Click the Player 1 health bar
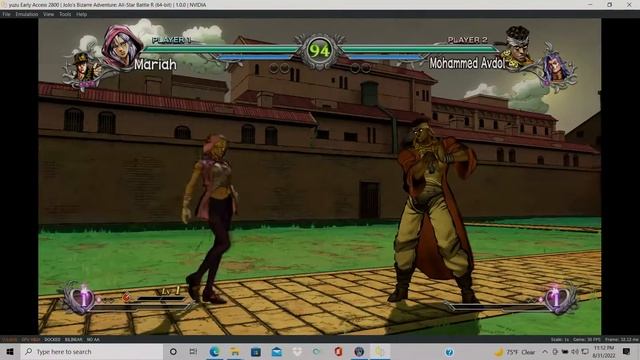Viewport: 640px width, 360px height. [x=221, y=49]
